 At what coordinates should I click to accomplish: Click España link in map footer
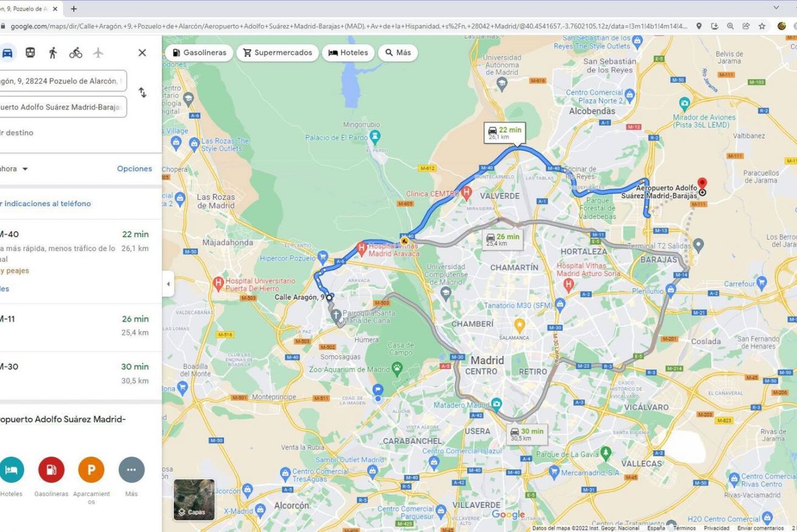point(656,528)
